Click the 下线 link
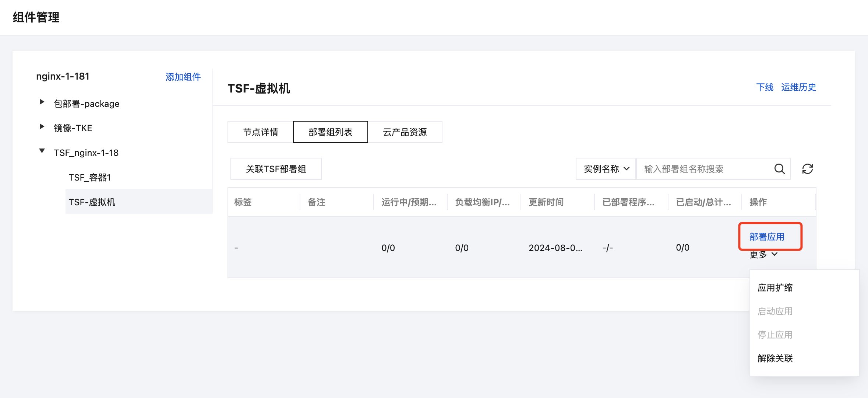Viewport: 868px width, 398px height. tap(765, 87)
